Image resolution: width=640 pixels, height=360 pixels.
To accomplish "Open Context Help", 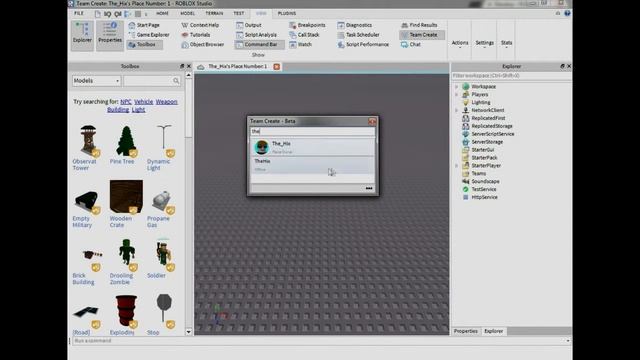I will [x=200, y=25].
